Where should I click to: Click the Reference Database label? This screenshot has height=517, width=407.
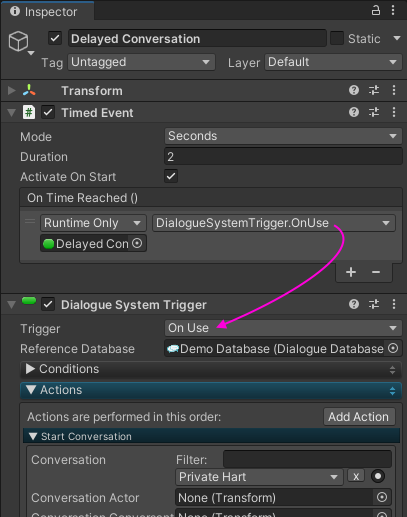point(77,349)
